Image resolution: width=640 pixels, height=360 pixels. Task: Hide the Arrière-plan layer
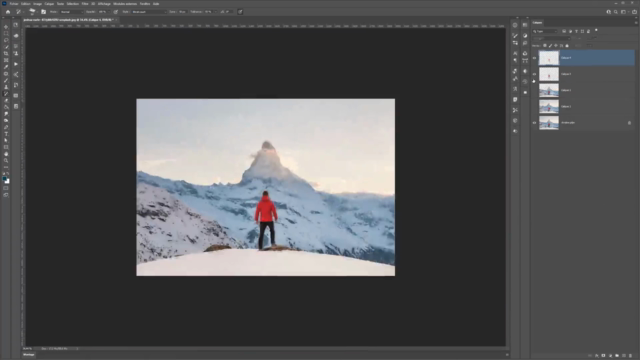(534, 122)
